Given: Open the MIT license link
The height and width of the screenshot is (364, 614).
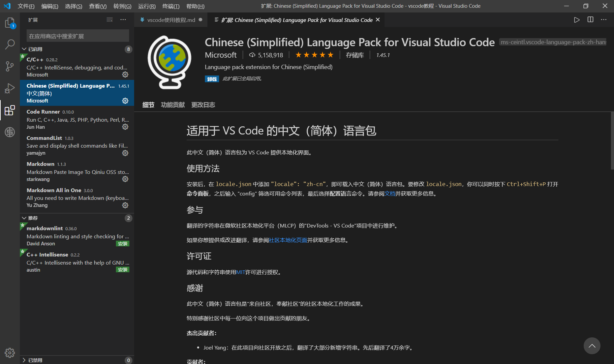Looking at the screenshot, I should coord(241,272).
